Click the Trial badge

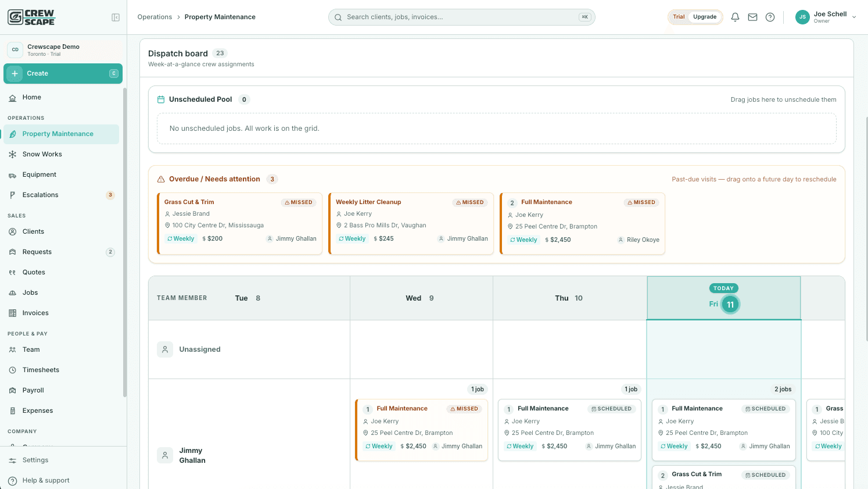pyautogui.click(x=679, y=17)
